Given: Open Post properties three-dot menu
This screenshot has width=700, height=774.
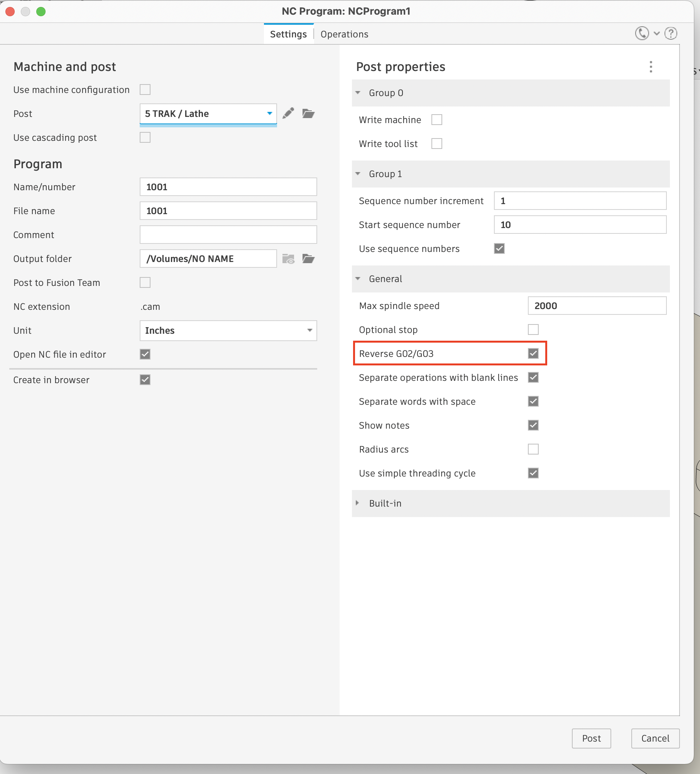Looking at the screenshot, I should click(x=651, y=67).
